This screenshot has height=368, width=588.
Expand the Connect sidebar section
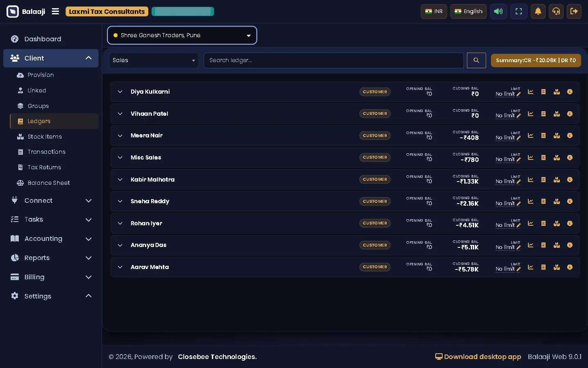click(51, 200)
